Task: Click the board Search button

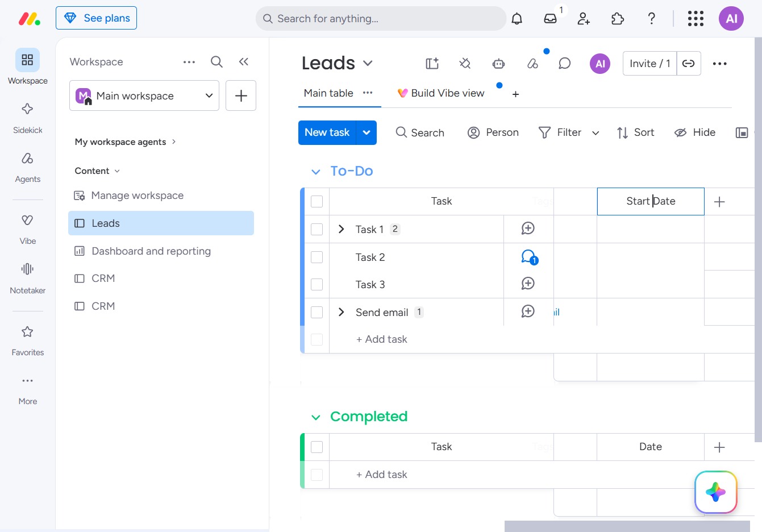Action: click(x=420, y=132)
